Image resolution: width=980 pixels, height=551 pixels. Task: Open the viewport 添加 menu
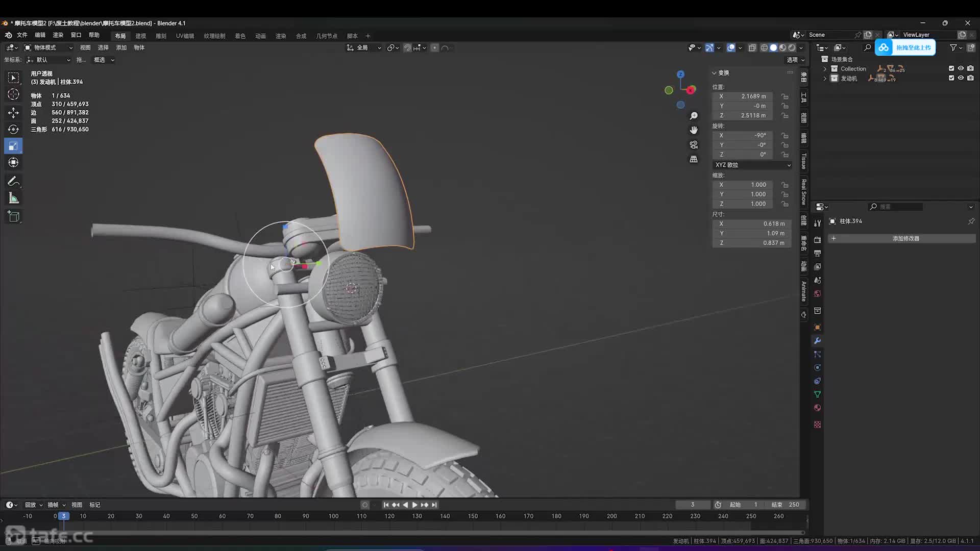(121, 47)
